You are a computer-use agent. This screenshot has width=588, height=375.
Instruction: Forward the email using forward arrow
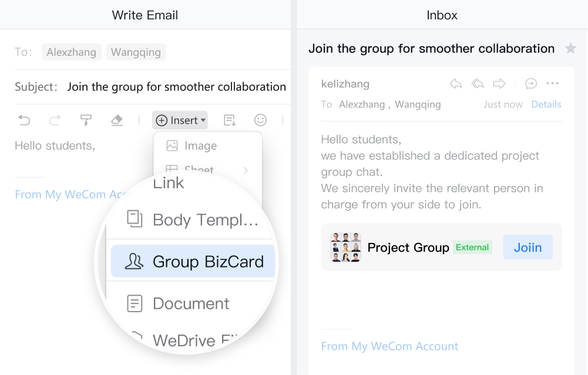click(499, 84)
